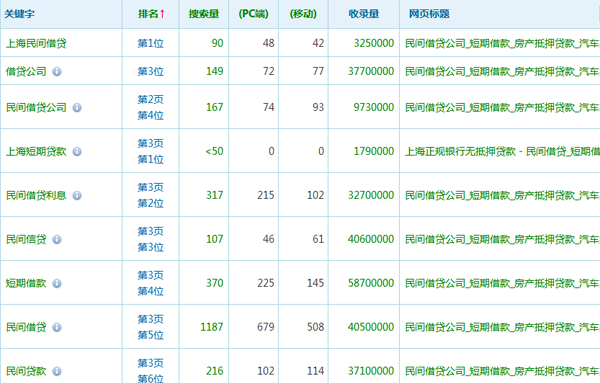Image resolution: width=600 pixels, height=383 pixels.
Task: Sort by 收录量 column header
Action: 364,14
